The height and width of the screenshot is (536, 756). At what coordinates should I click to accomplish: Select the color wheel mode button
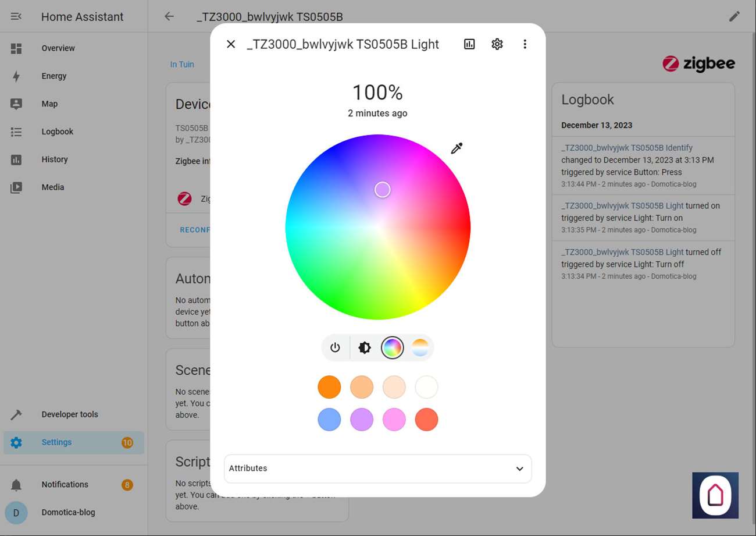(x=392, y=348)
